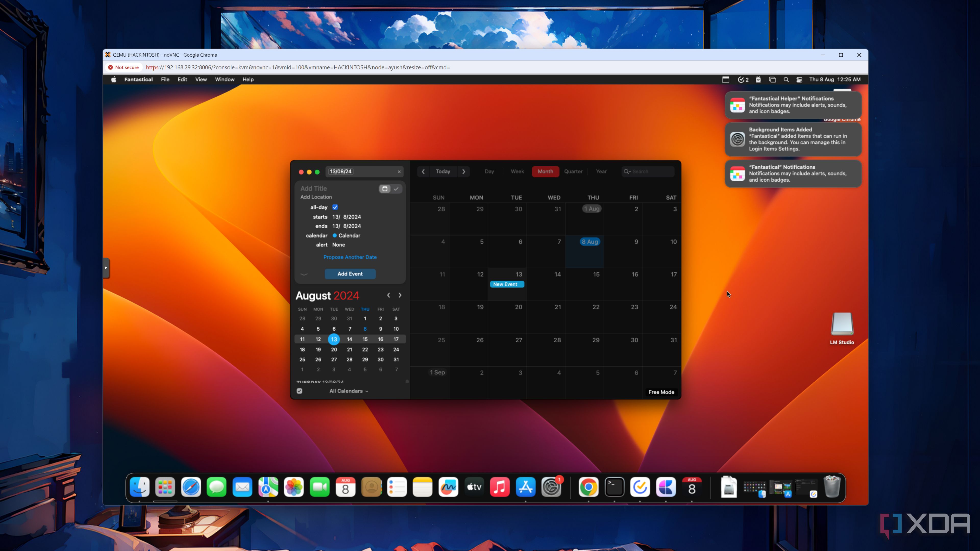The height and width of the screenshot is (551, 980).
Task: Open Contacts app in dock
Action: click(371, 487)
